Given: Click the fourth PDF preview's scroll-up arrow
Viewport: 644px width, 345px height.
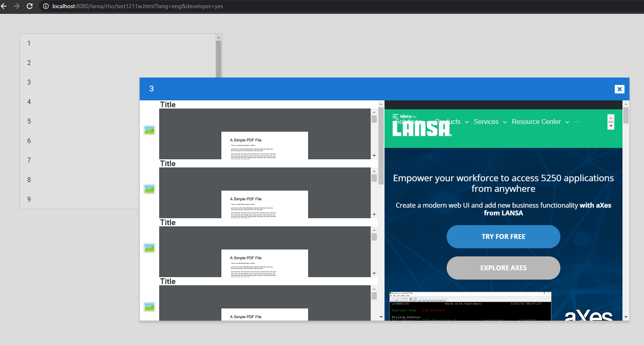Looking at the screenshot, I should [x=374, y=289].
